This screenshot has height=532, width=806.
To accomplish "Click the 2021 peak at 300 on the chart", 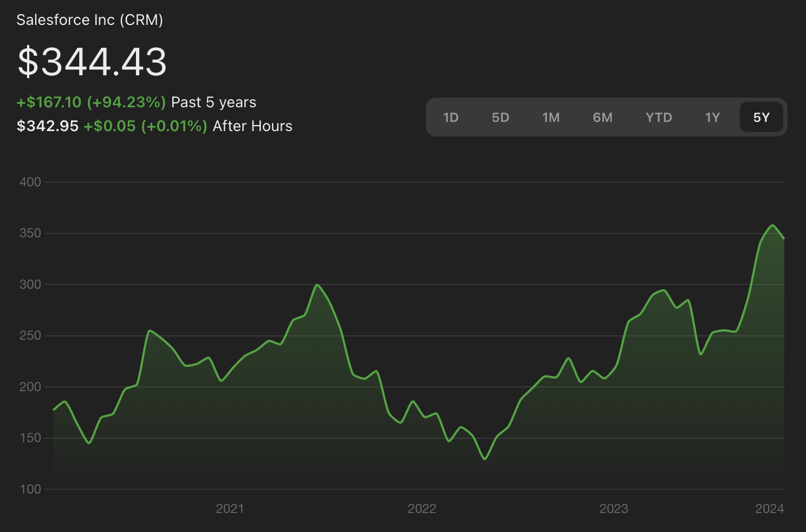I will point(317,285).
